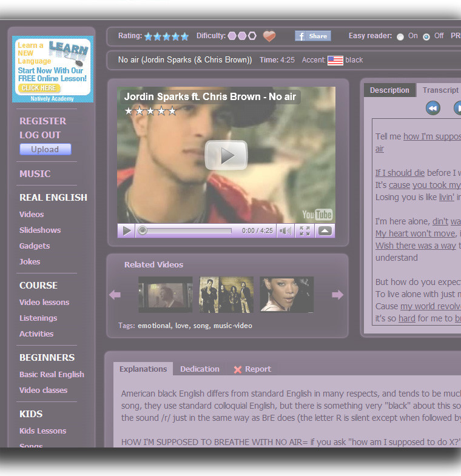Rate with the first blue star
Image resolution: width=461 pixels, height=476 pixels.
[148, 37]
